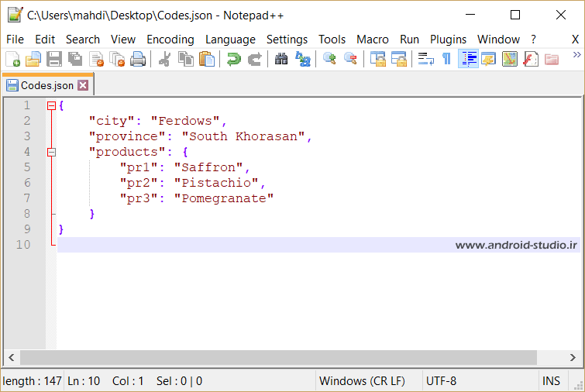Toggle synchronized vertical scrolling
This screenshot has height=392, width=585.
point(377,59)
